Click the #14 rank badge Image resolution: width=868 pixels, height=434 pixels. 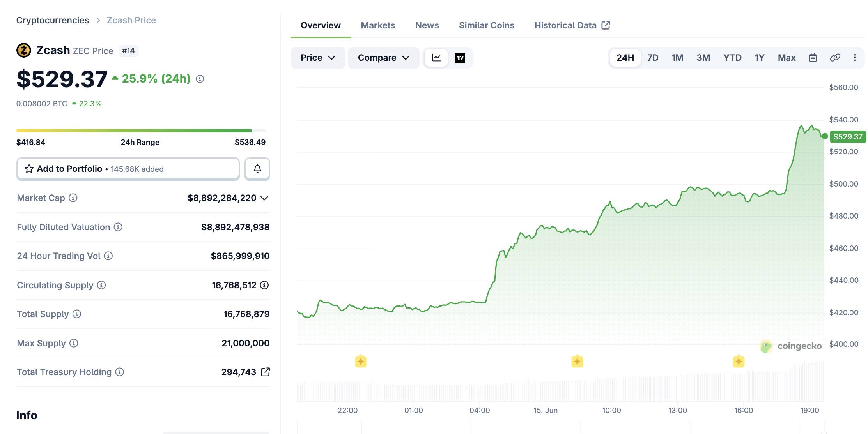[128, 51]
